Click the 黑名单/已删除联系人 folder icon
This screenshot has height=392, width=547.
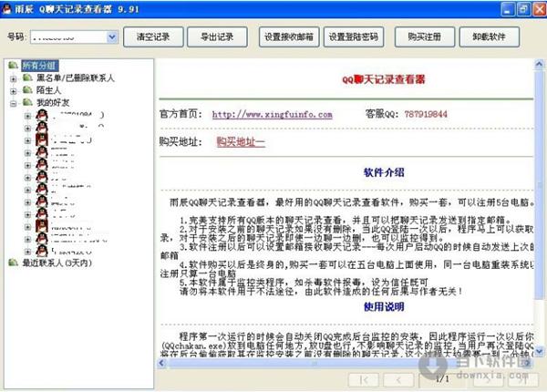coord(27,77)
